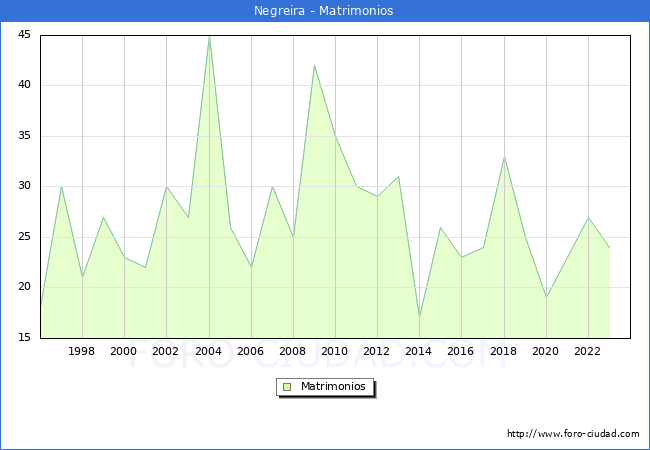Click the x-axis label 2000

[124, 351]
